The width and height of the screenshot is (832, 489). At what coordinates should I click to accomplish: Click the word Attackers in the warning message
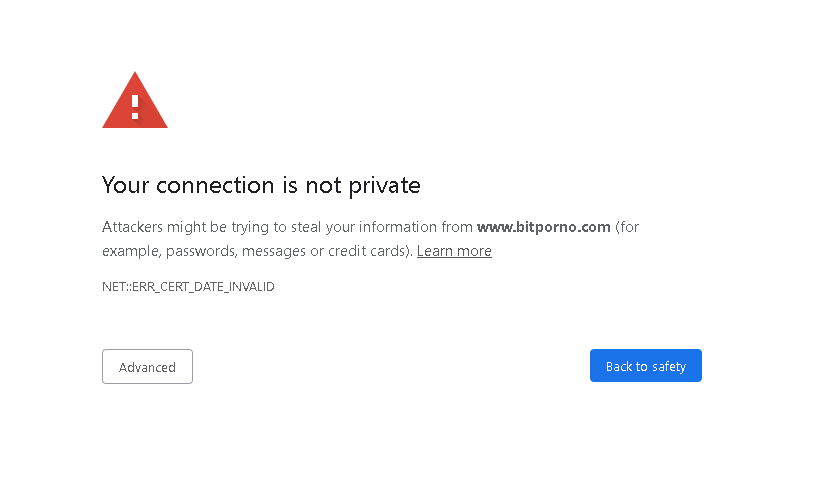[x=133, y=227]
